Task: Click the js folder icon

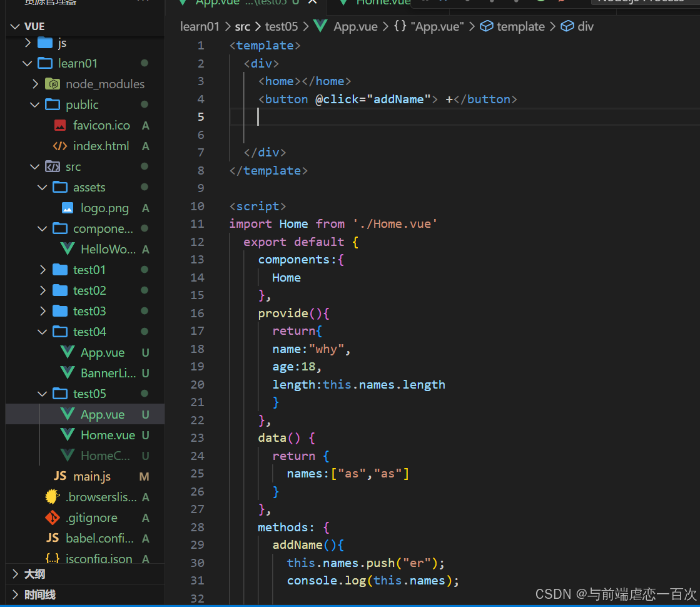Action: [45, 43]
